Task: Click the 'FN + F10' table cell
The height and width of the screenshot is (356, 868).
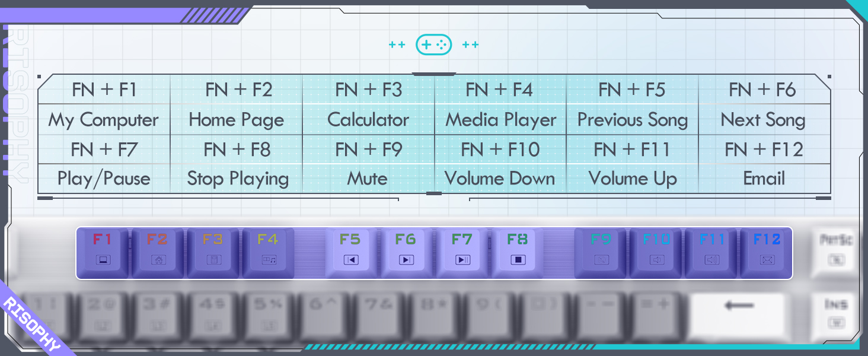Action: 500,150
